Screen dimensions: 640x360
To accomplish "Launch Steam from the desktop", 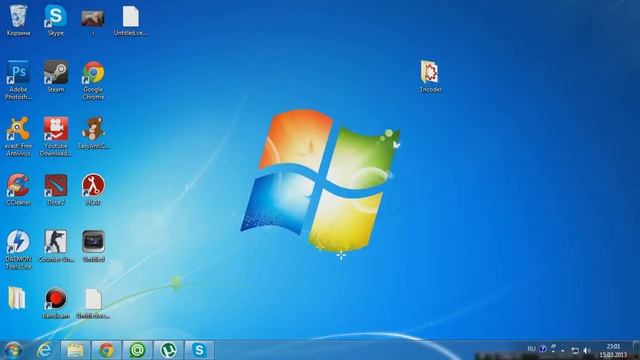I will (56, 77).
